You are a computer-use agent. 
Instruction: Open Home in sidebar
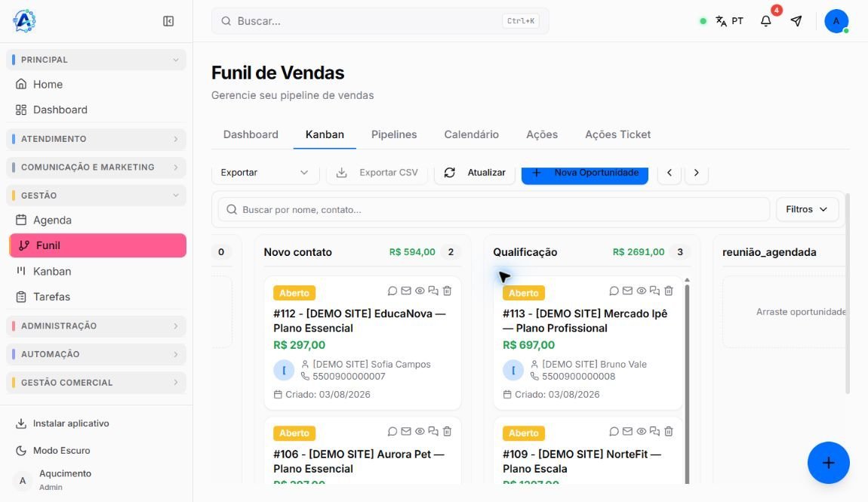[x=97, y=84]
